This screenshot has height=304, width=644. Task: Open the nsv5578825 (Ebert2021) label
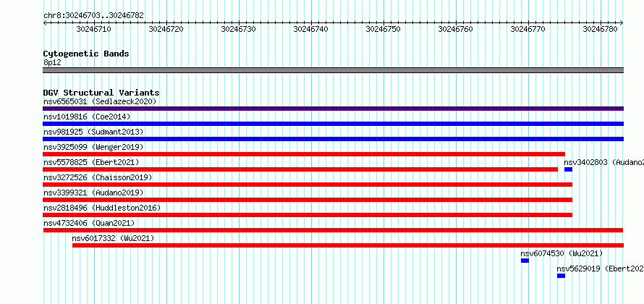pos(91,162)
